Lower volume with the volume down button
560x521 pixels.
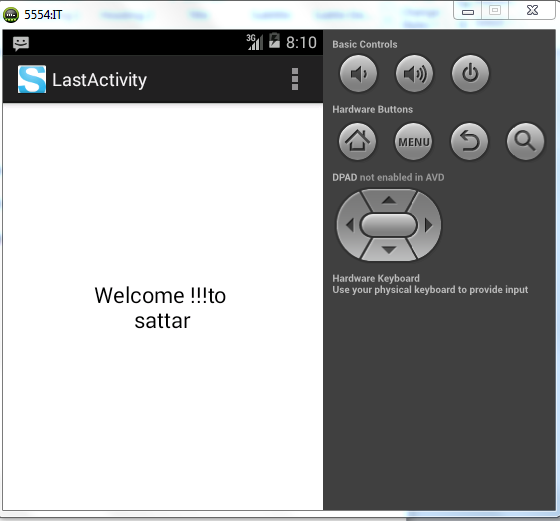click(x=358, y=74)
